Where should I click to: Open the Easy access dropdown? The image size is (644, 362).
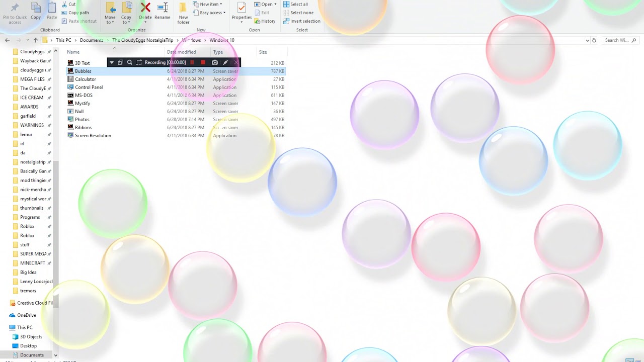pyautogui.click(x=209, y=13)
